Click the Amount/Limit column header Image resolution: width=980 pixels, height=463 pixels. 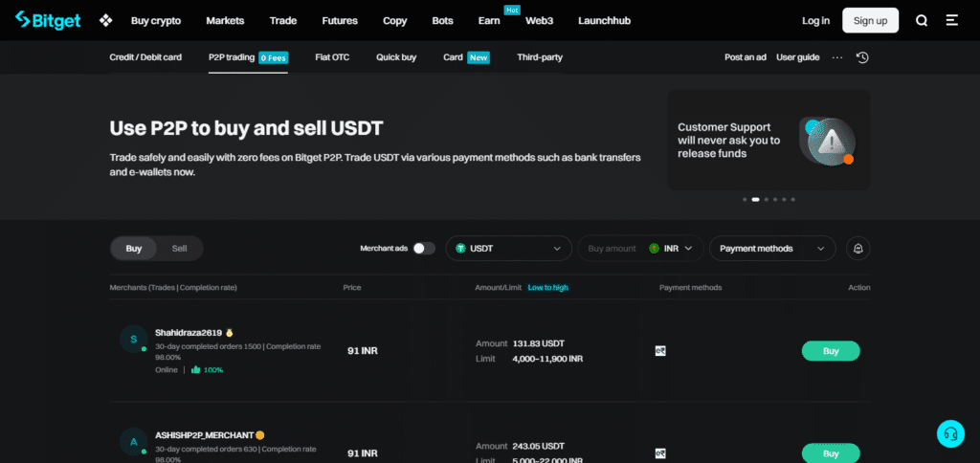pos(499,287)
